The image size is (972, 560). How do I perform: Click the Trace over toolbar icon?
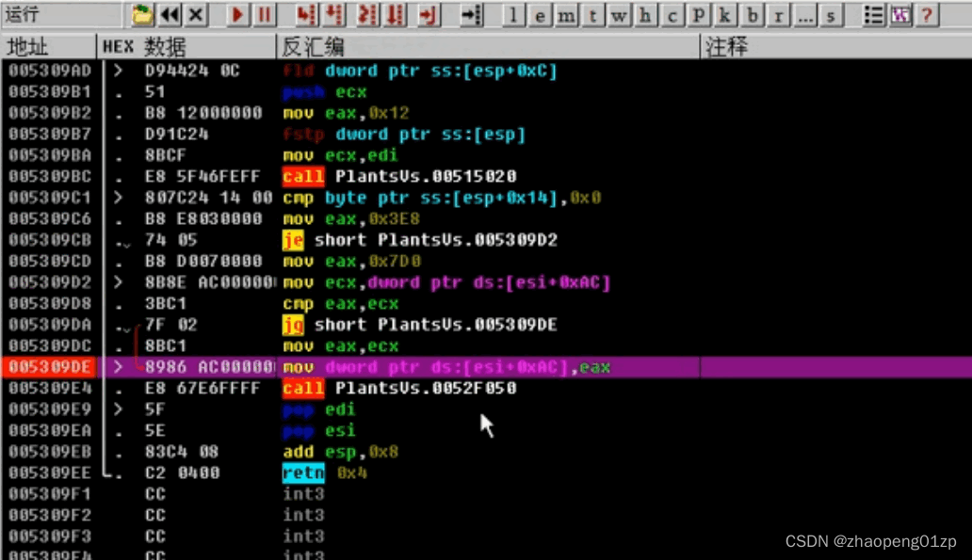(x=395, y=14)
